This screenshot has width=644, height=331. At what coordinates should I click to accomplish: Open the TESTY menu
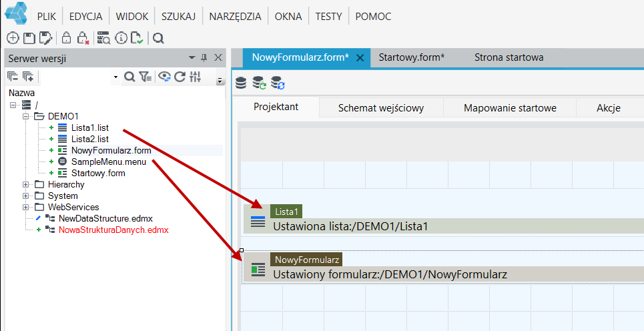tap(328, 17)
